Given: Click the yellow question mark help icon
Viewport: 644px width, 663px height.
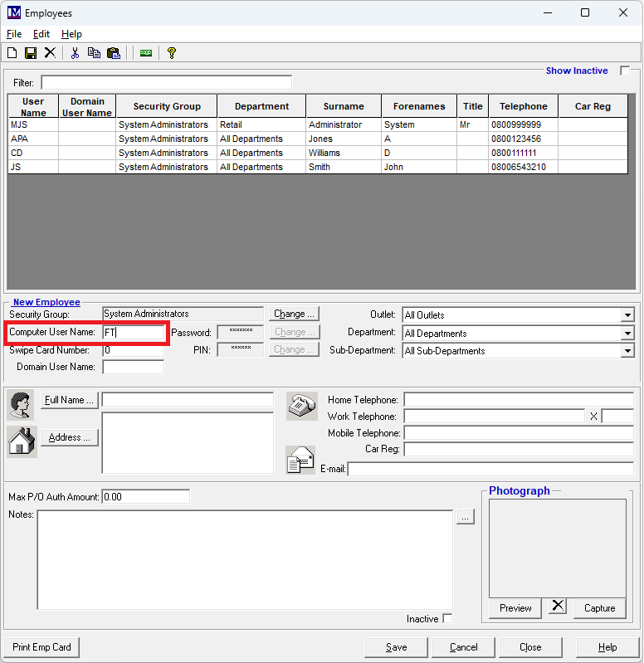Looking at the screenshot, I should pyautogui.click(x=172, y=53).
